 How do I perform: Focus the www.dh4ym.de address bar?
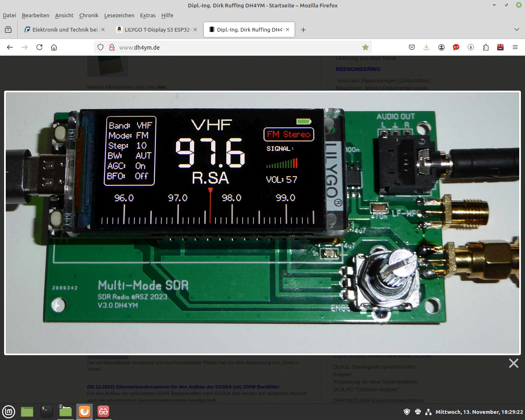click(233, 47)
